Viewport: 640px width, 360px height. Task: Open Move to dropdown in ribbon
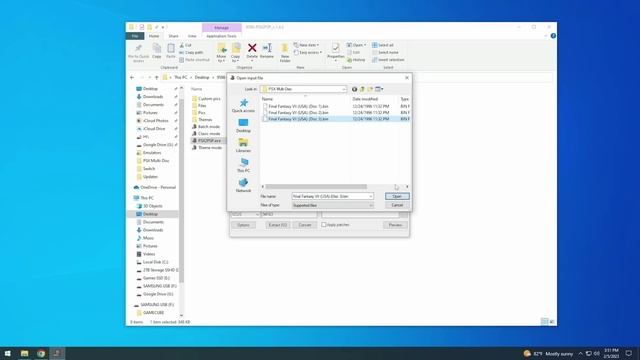pos(221,60)
